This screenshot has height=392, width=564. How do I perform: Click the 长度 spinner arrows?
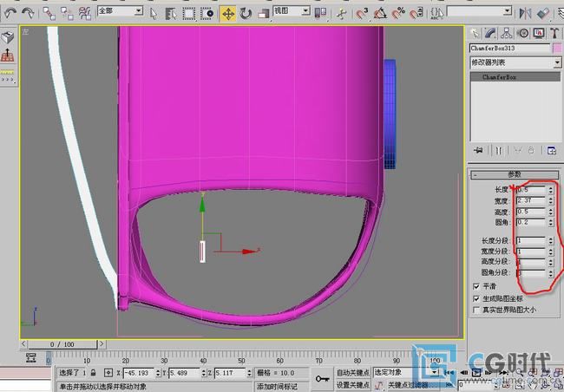pyautogui.click(x=551, y=190)
